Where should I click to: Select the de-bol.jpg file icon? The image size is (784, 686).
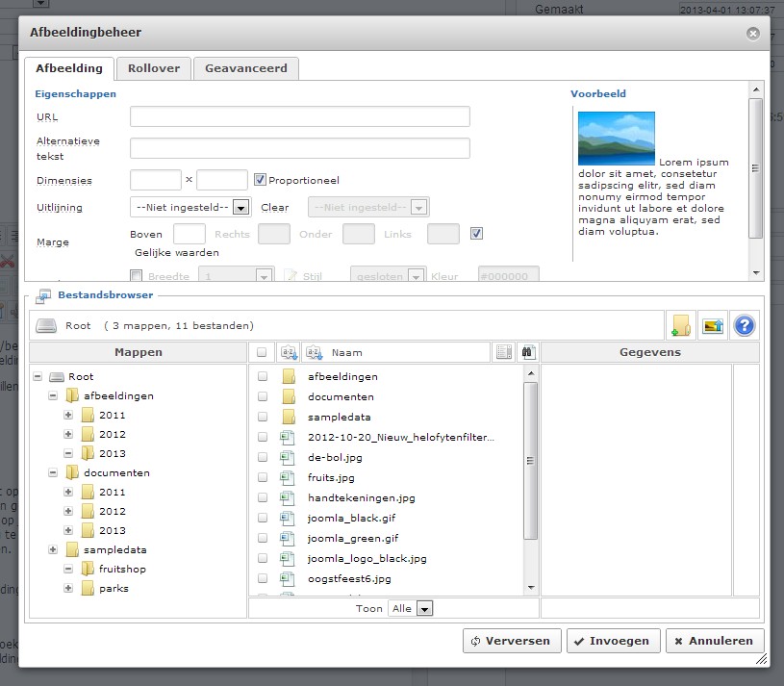287,458
